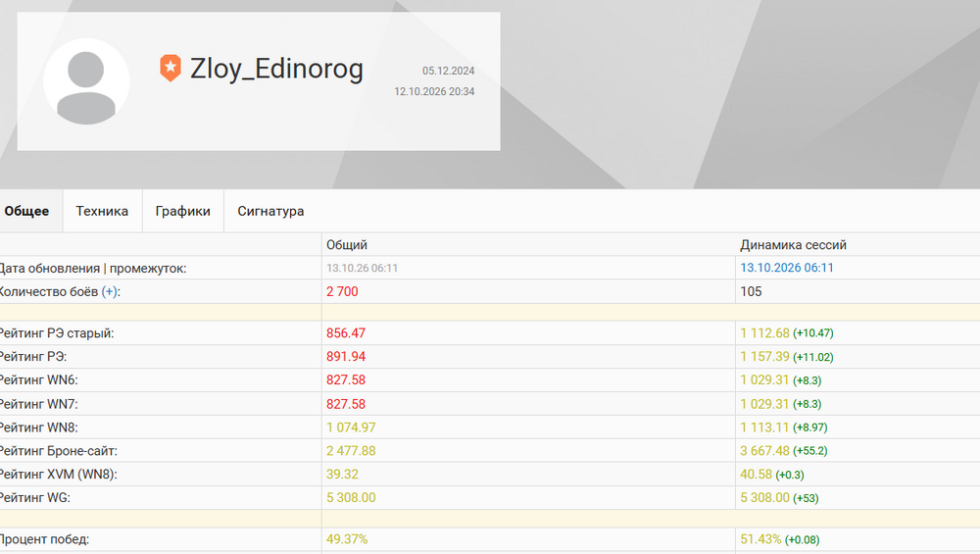Click the Рейтинг WN7 row label
The height and width of the screenshot is (554, 980).
[39, 404]
